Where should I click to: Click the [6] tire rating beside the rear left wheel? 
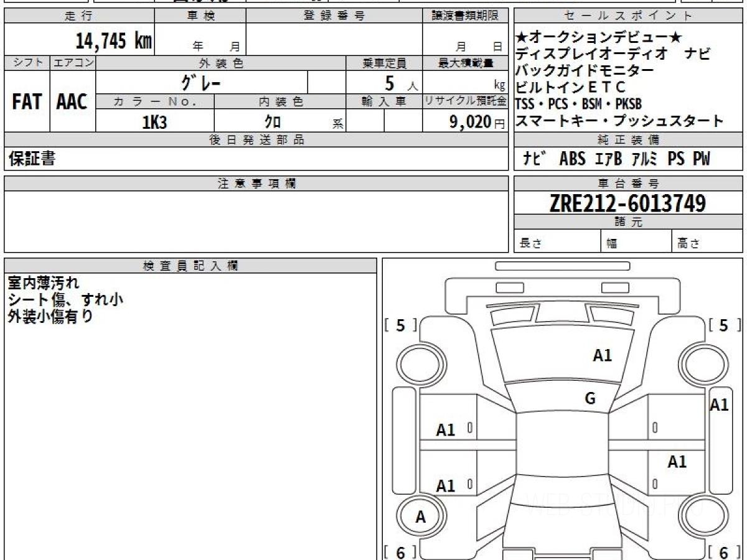(400, 552)
